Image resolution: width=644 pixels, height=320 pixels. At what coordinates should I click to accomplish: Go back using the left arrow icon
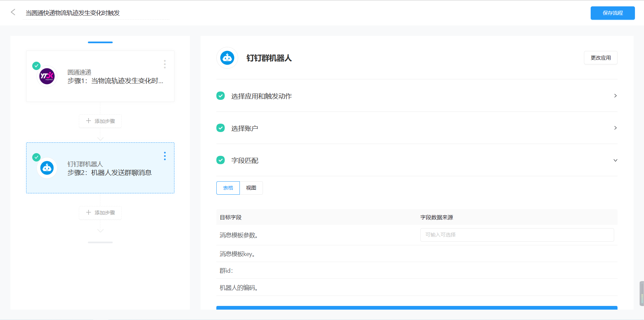click(x=13, y=12)
